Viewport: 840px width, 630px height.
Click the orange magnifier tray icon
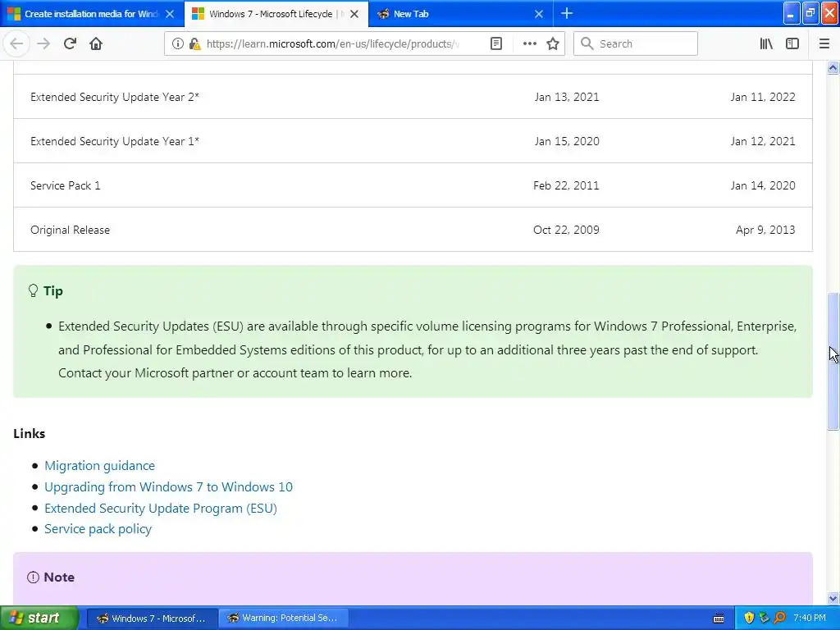779,619
